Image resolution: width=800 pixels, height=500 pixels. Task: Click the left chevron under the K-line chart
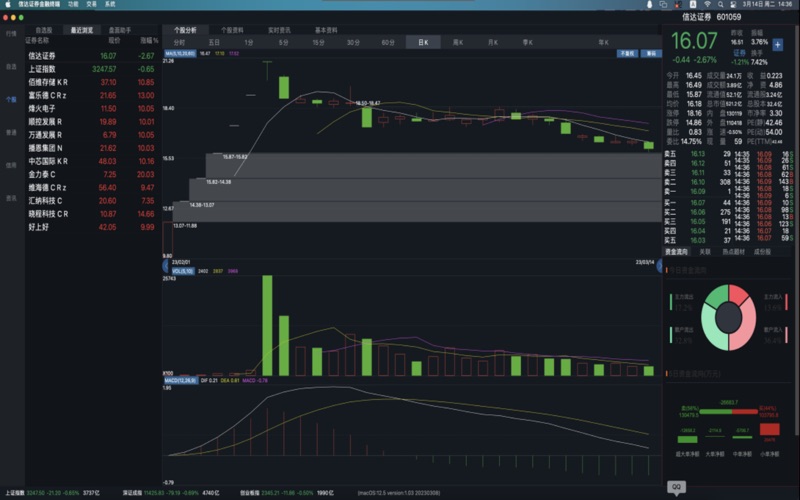coord(165,265)
